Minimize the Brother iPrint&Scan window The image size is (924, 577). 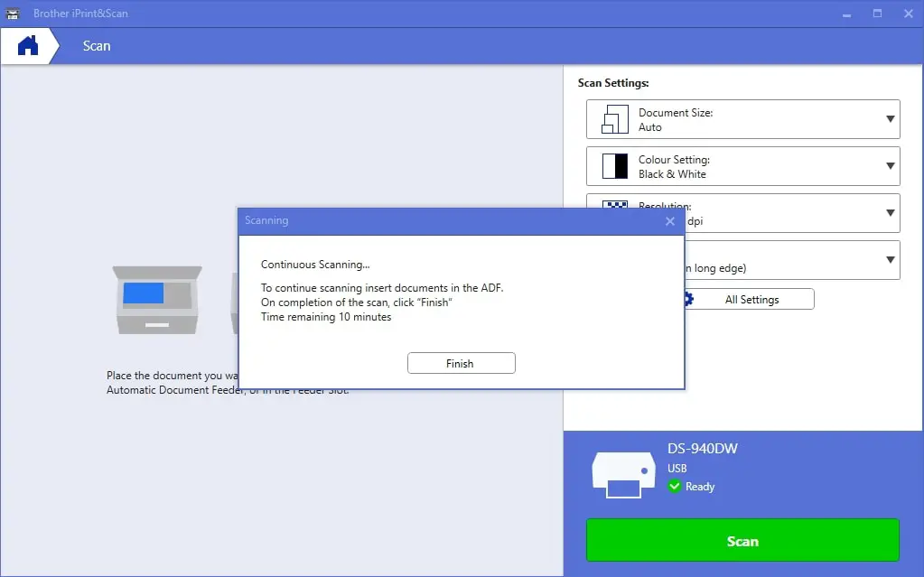847,14
